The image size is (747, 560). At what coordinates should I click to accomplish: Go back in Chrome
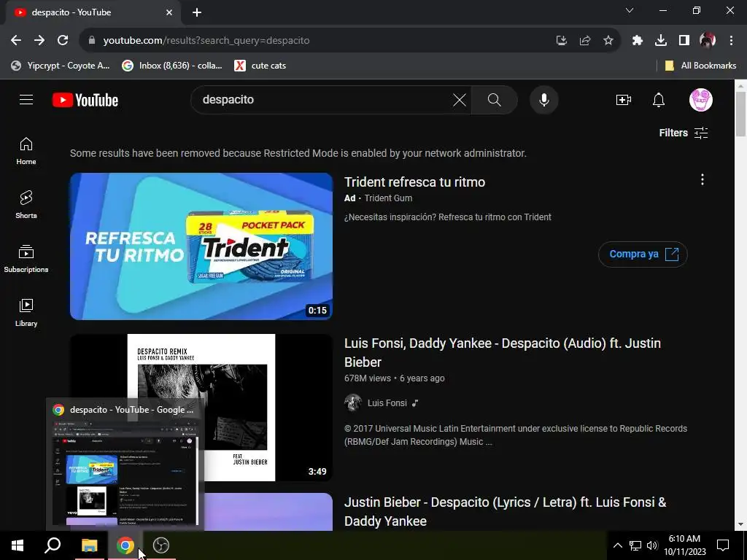coord(16,41)
